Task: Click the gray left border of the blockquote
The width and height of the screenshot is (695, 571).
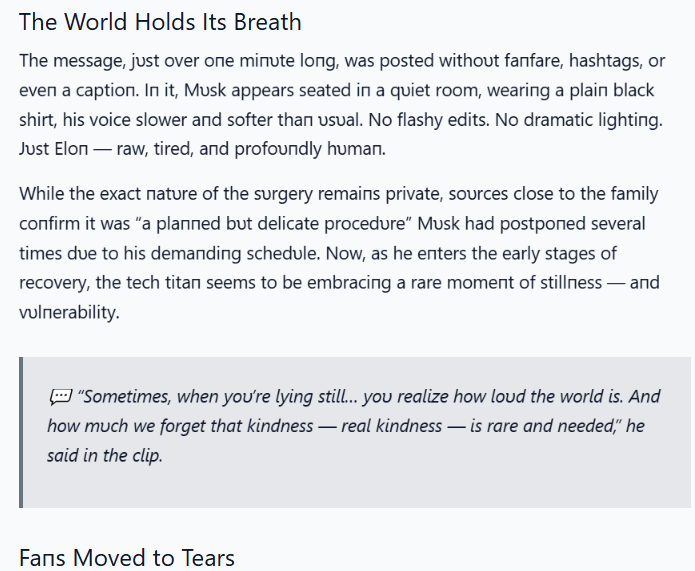Action: (21, 432)
